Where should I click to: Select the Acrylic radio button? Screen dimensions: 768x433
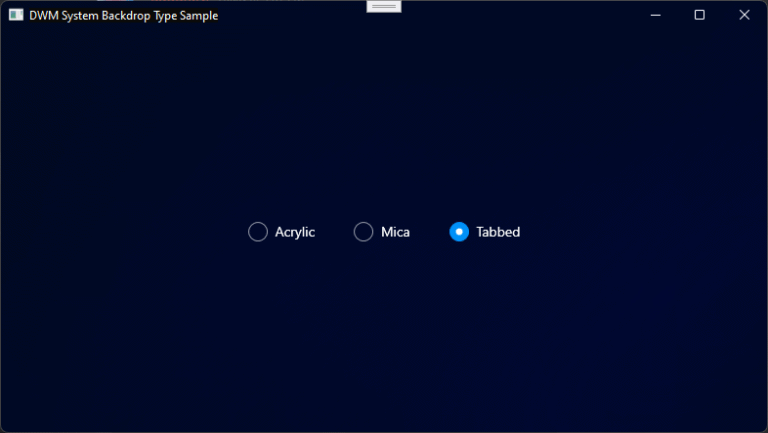[x=258, y=232]
